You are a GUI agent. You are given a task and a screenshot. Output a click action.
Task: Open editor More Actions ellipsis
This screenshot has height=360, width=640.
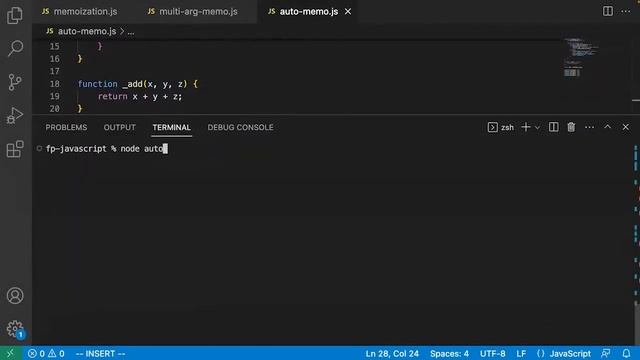click(x=626, y=11)
